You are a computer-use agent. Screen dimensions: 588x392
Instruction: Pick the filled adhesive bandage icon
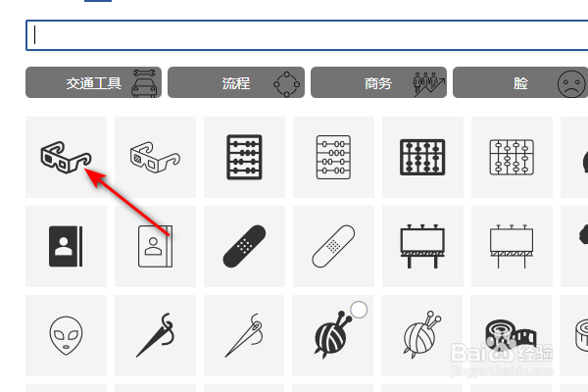tap(244, 246)
